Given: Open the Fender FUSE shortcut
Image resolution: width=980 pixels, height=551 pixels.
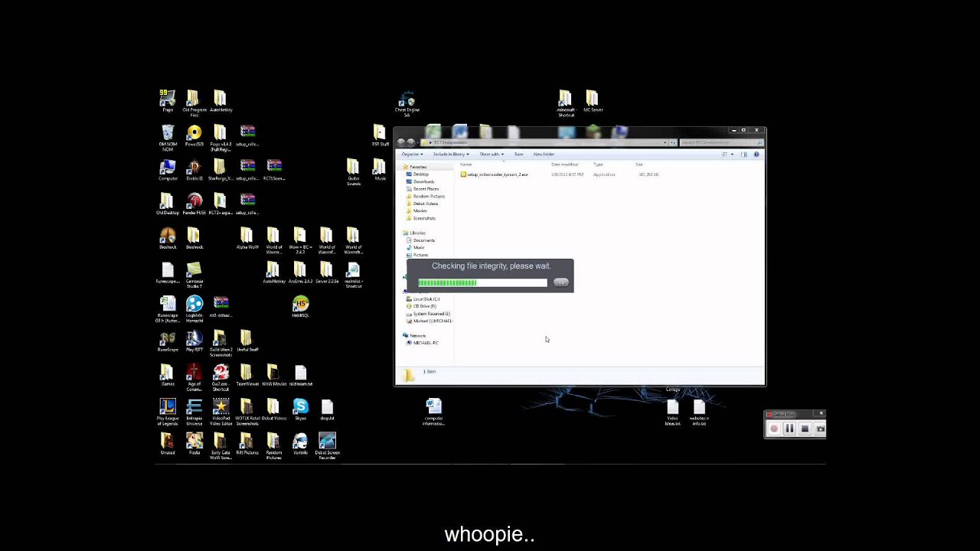Looking at the screenshot, I should coord(194,204).
